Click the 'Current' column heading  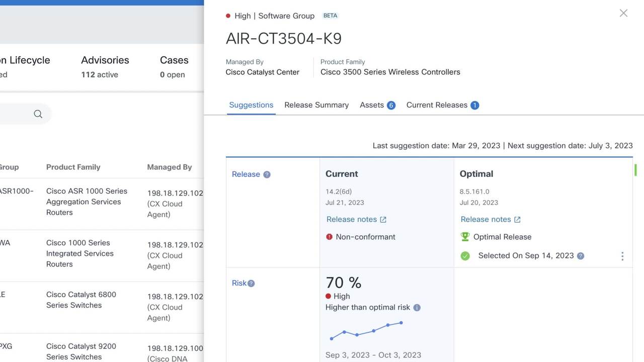click(342, 174)
